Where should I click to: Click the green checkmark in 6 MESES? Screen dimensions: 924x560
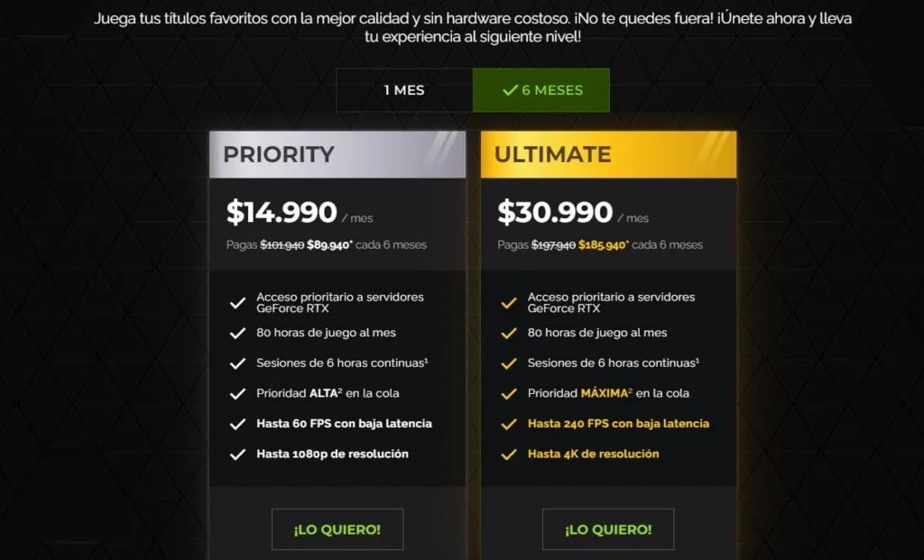510,90
